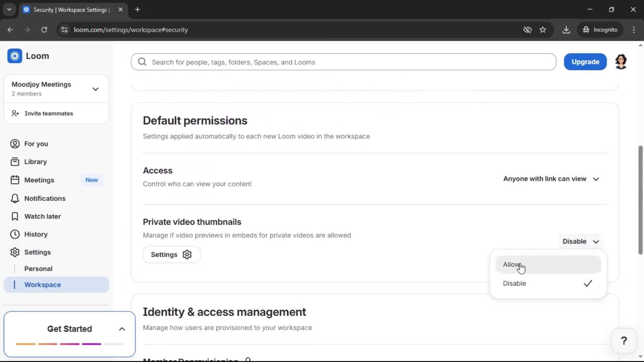
Task: Click the For you person icon
Action: pyautogui.click(x=14, y=143)
